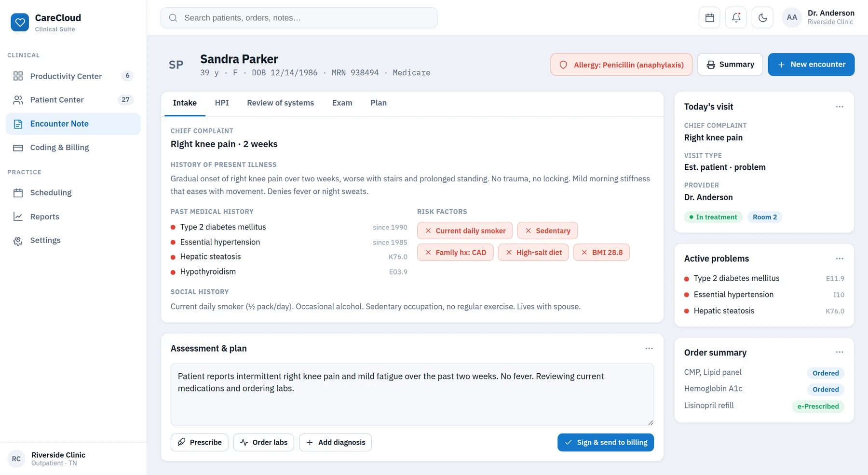Open Today's visit options menu

click(x=840, y=107)
